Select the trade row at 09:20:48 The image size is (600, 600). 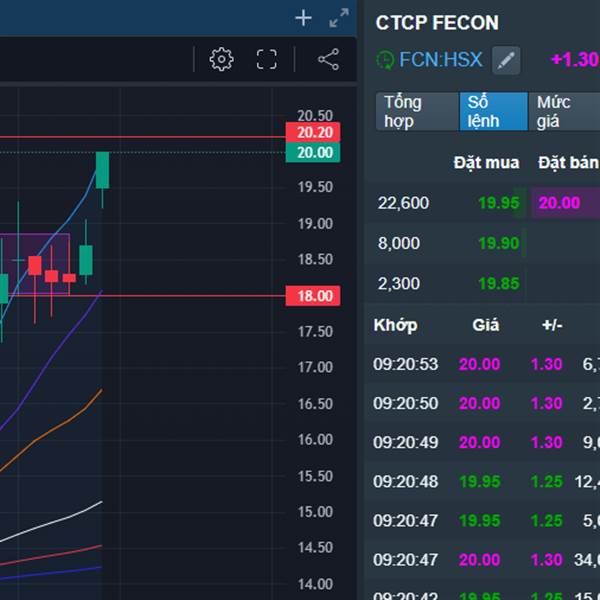[x=484, y=481]
